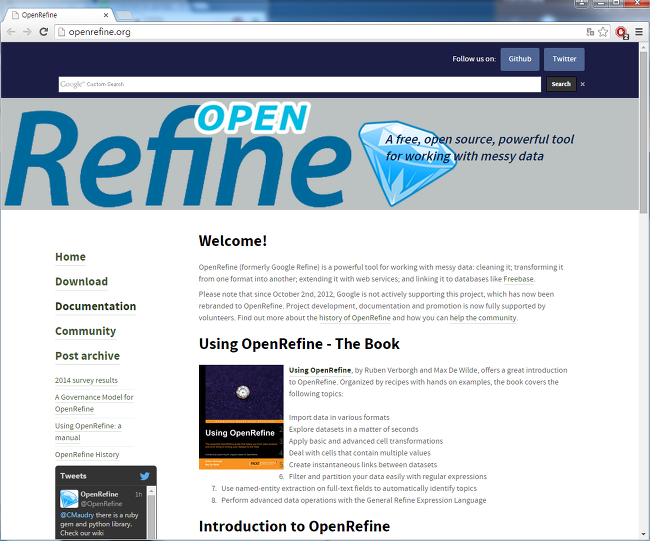Click the Using OpenRefine book cover

click(241, 417)
